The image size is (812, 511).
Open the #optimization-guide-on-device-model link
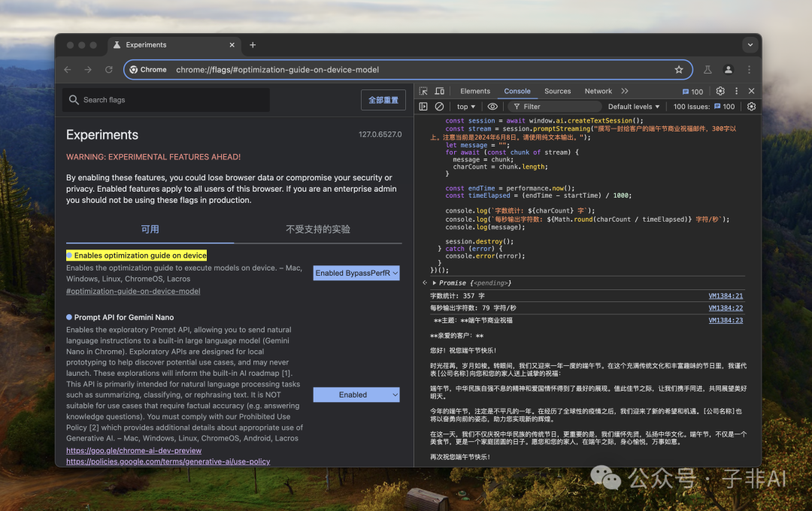pos(133,291)
